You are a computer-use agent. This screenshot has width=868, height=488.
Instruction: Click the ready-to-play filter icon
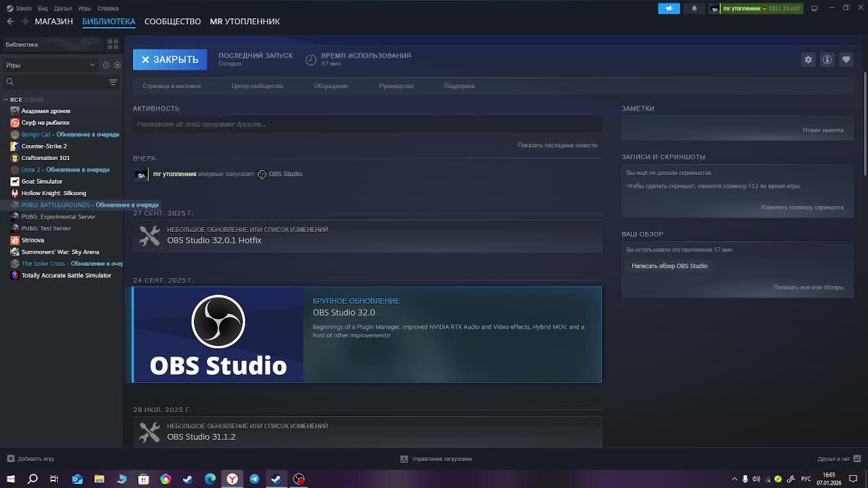coord(117,65)
